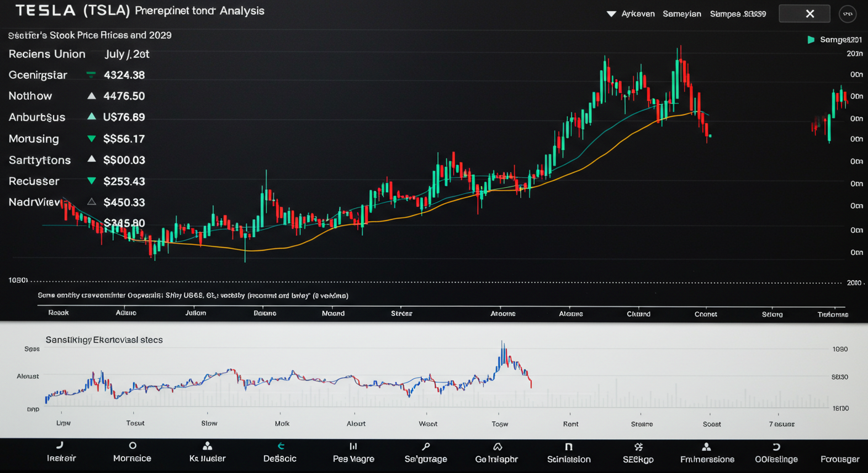The height and width of the screenshot is (473, 868).
Task: Select the Notlhow row label
Action: (30, 96)
